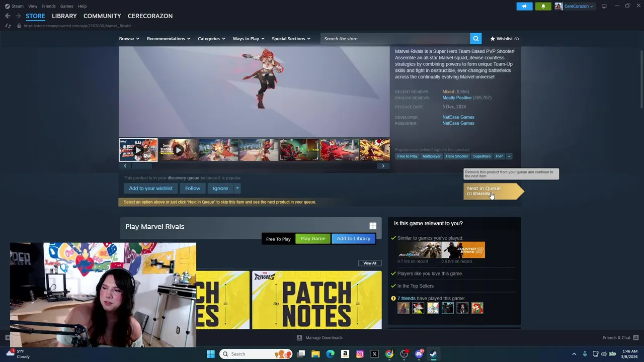Viewport: 644px width, 362px height.
Task: Open Manage Downloads at the bottom
Action: [x=319, y=338]
